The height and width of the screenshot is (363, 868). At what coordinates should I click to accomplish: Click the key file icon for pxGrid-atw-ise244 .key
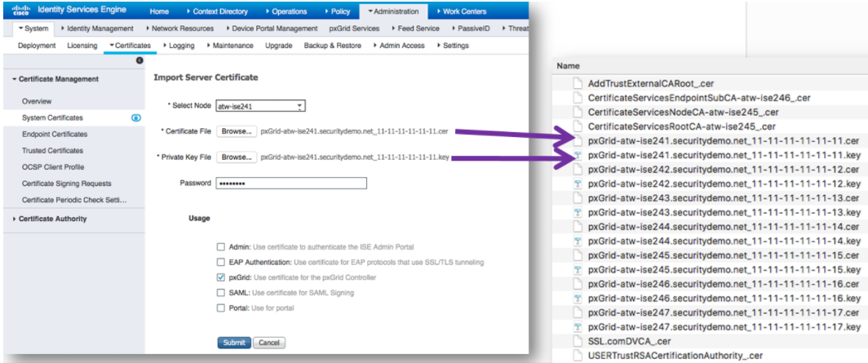[x=578, y=241]
